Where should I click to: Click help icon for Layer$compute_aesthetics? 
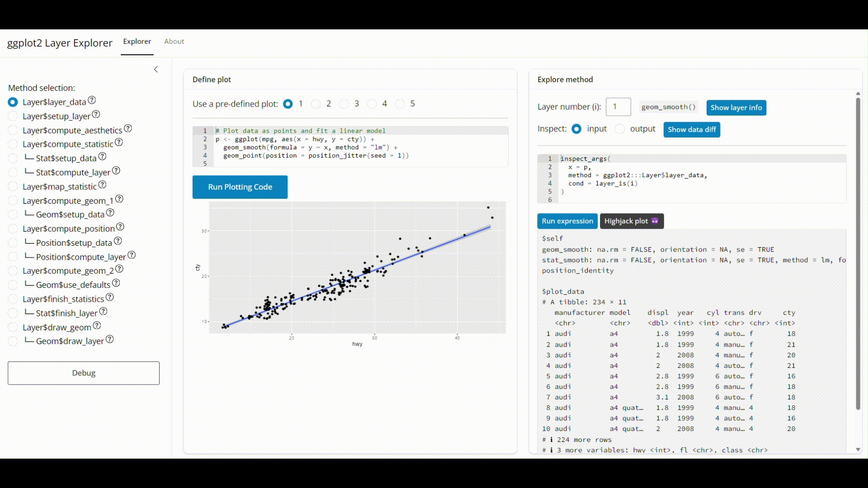[x=128, y=129]
